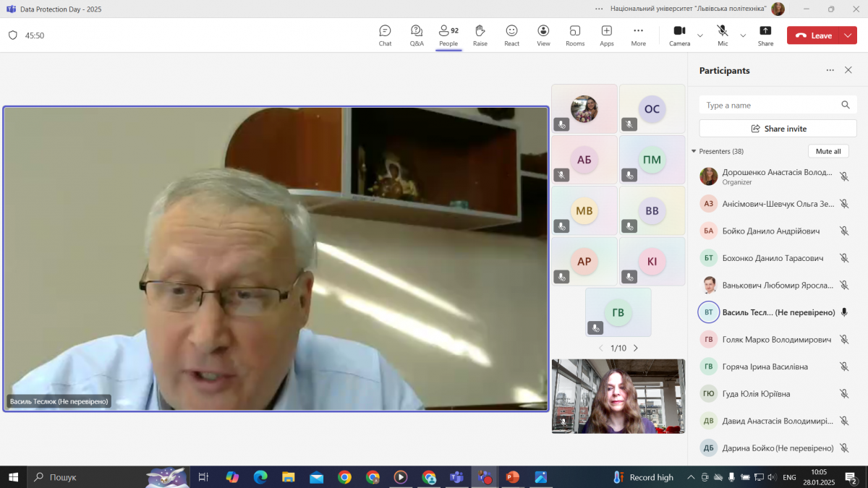Open the React emoji menu
868x488 pixels.
click(511, 35)
